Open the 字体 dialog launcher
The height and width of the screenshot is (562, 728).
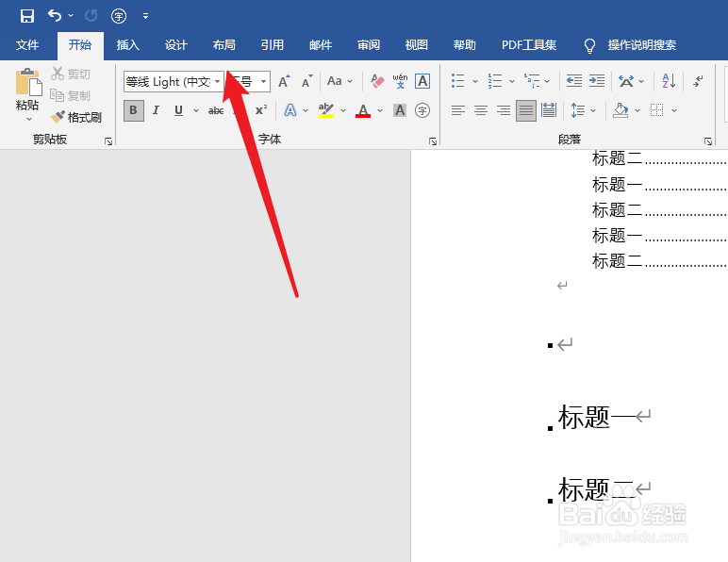433,141
